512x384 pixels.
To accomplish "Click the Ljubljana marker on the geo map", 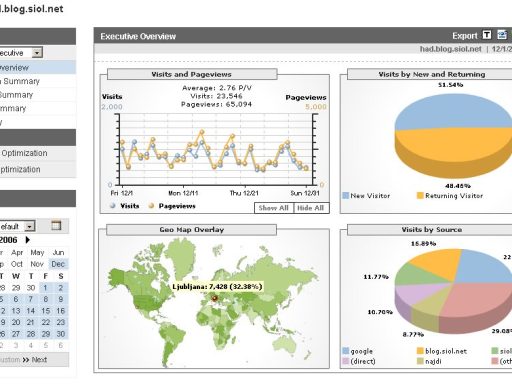I will (214, 298).
